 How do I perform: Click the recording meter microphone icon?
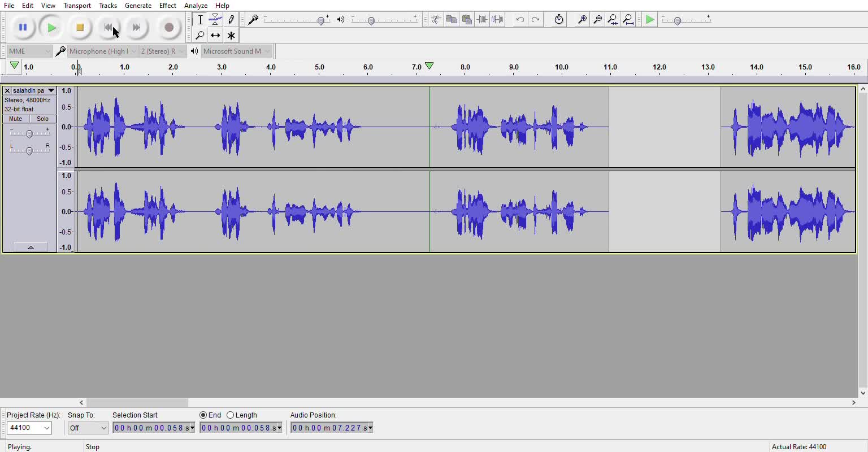click(253, 20)
